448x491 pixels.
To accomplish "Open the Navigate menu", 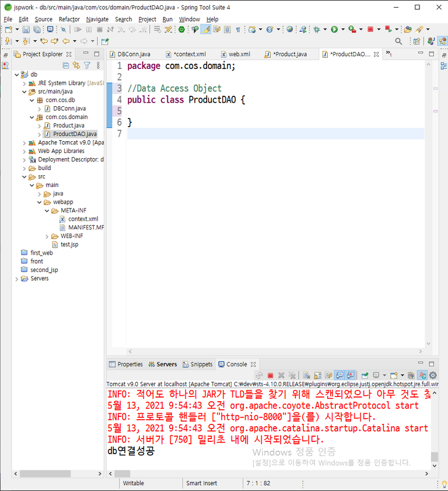I will pos(97,19).
